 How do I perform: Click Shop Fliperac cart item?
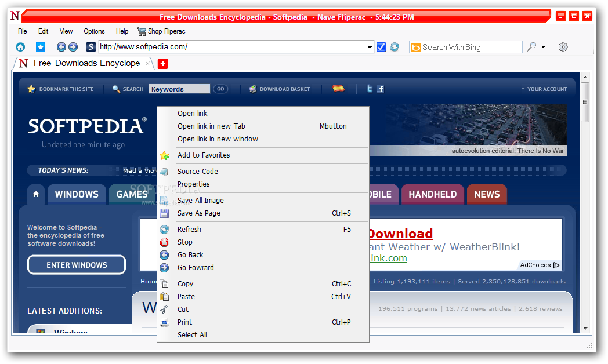[x=161, y=31]
